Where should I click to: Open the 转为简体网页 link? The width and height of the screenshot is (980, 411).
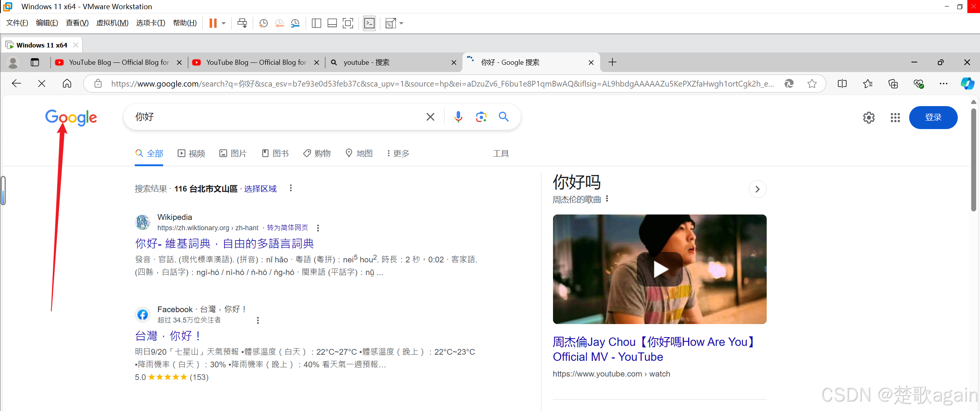tap(288, 228)
